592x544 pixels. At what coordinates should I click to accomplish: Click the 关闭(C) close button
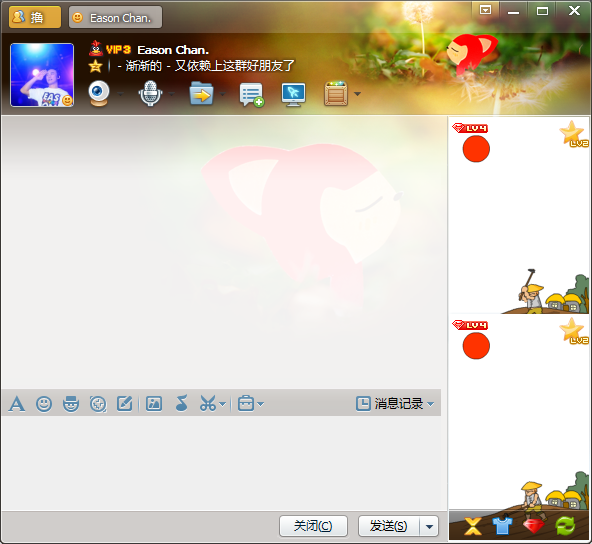point(313,526)
